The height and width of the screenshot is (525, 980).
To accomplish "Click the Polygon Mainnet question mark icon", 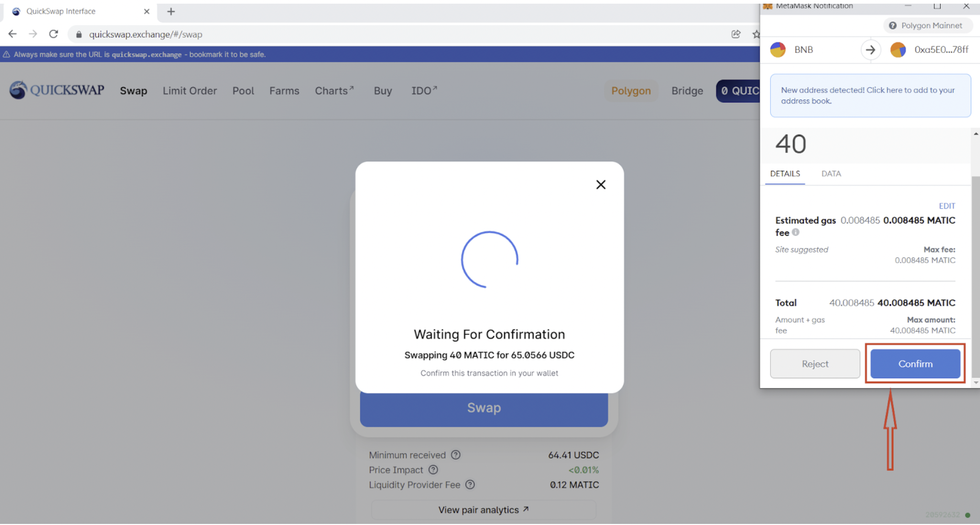I will (x=892, y=25).
